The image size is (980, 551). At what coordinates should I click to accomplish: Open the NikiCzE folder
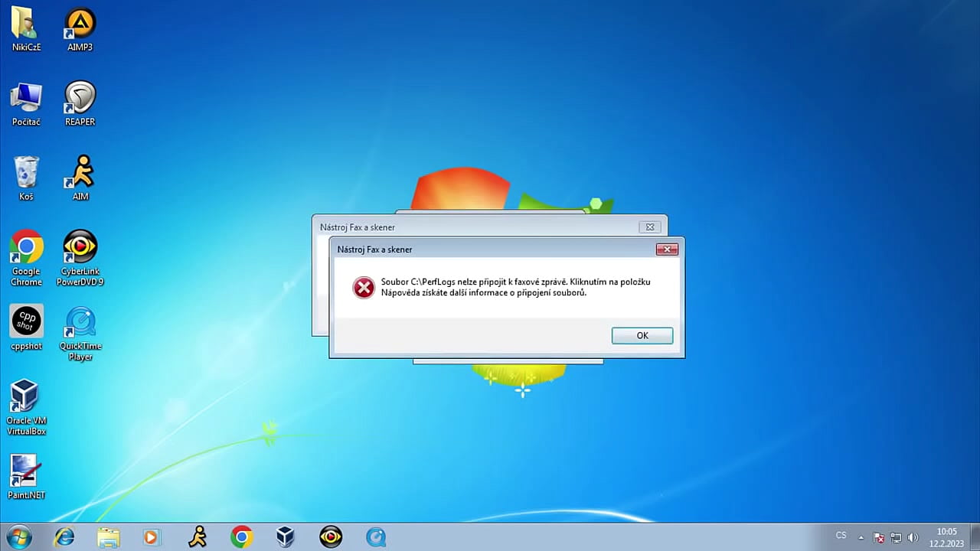pos(25,25)
